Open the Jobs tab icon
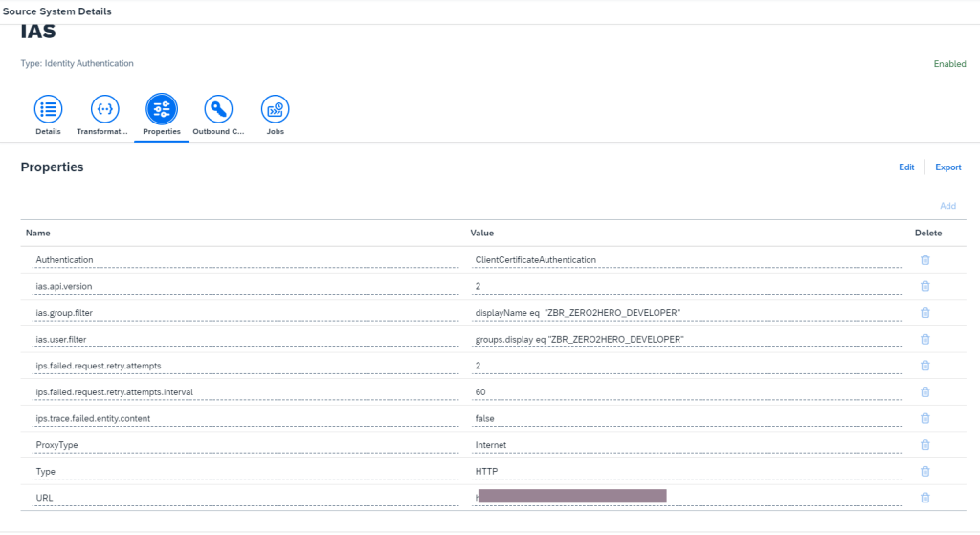The width and height of the screenshot is (980, 535). (x=275, y=108)
